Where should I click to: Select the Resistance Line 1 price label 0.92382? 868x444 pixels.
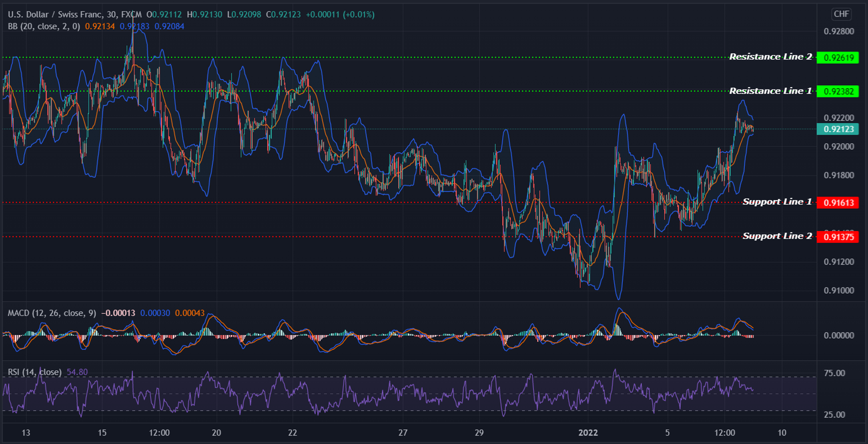(839, 91)
